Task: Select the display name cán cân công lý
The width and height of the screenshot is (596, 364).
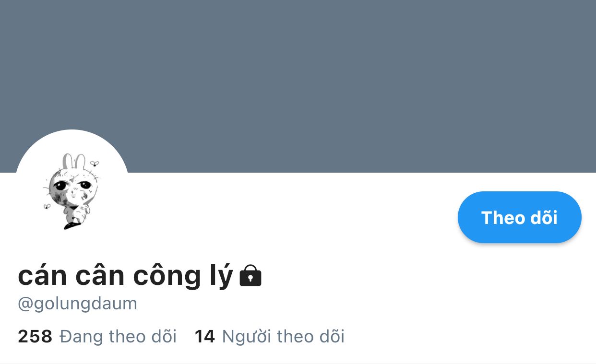Action: (x=125, y=276)
